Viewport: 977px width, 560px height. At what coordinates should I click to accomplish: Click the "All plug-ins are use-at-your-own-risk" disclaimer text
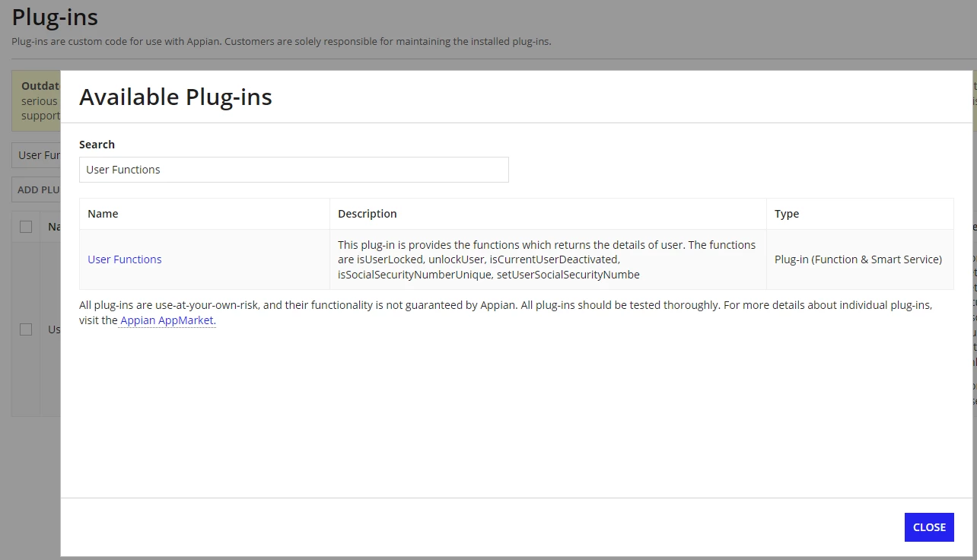[x=505, y=313]
